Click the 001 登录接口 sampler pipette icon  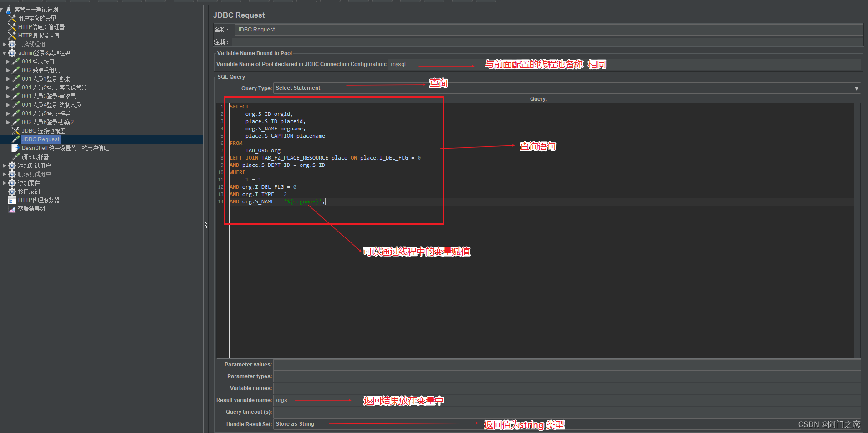pyautogui.click(x=16, y=62)
